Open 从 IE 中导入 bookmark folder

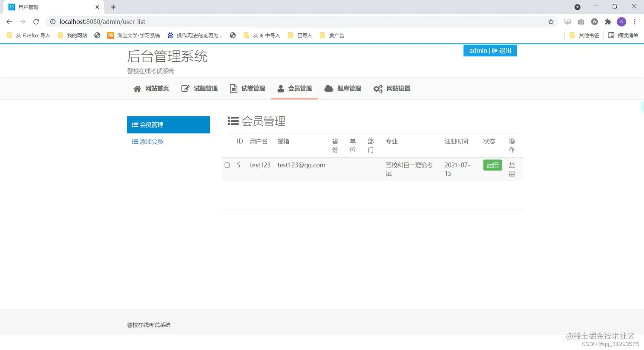click(x=262, y=35)
